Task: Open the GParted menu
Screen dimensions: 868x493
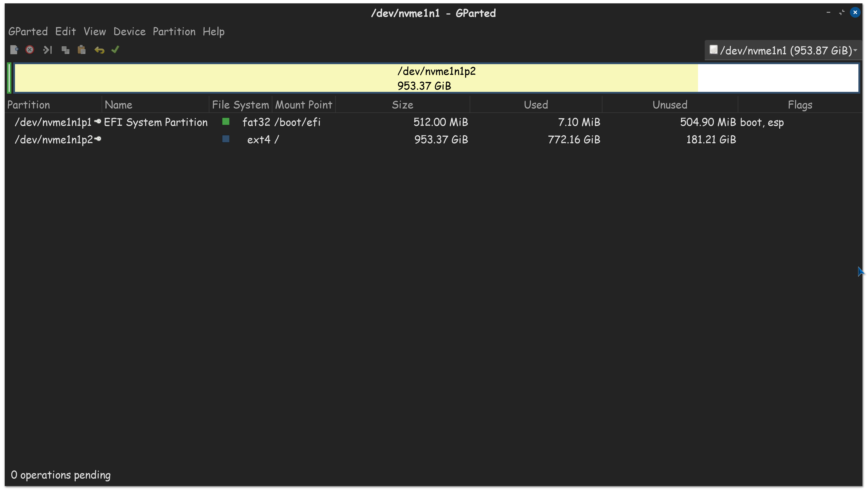Action: tap(28, 32)
